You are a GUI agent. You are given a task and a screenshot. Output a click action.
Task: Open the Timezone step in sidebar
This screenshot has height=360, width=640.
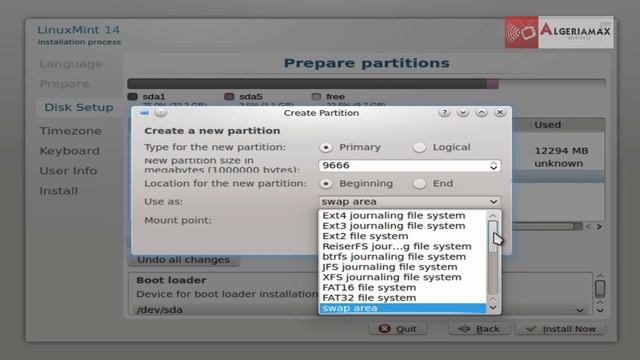[70, 131]
